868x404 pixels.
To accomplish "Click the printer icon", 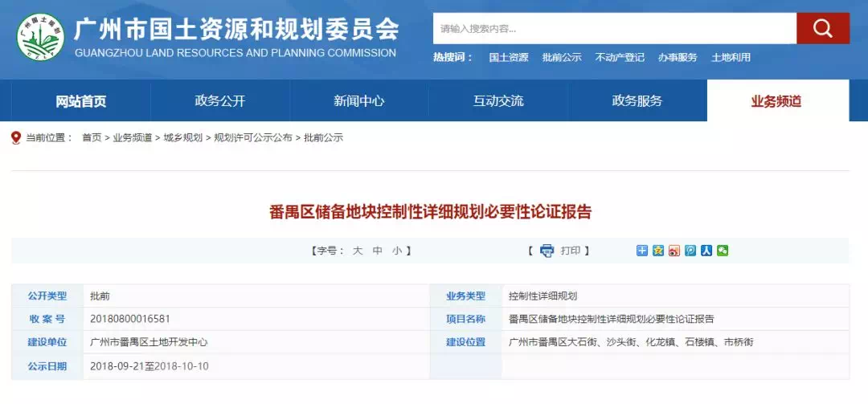I will click(x=547, y=251).
